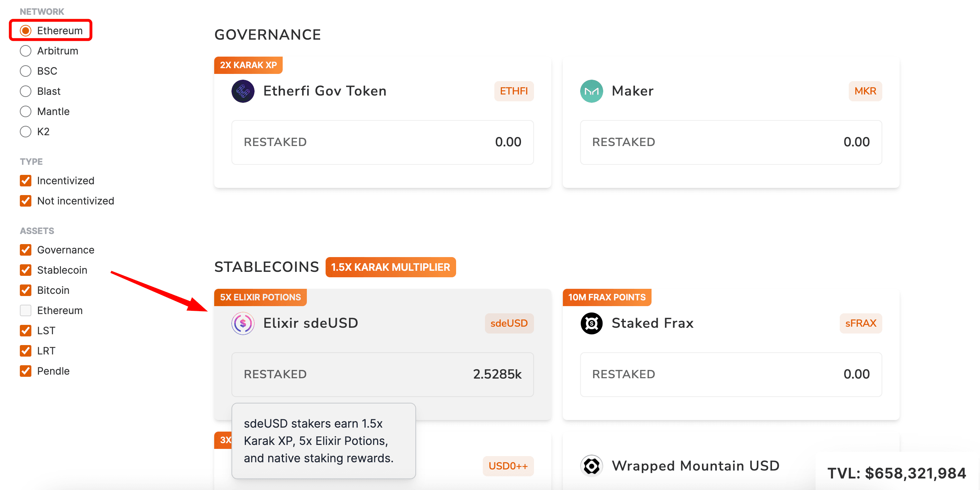Viewport: 980px width, 490px height.
Task: Open the Etherfi Gov Token card title
Action: 325,91
